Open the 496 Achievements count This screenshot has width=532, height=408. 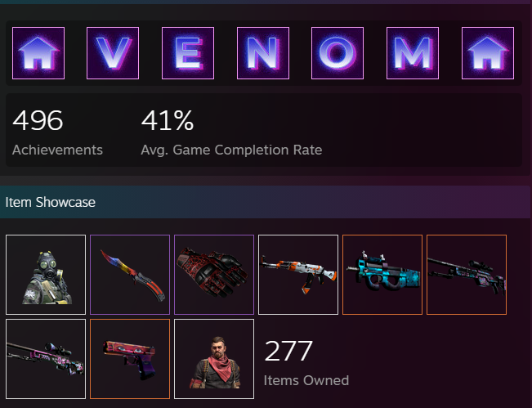click(x=57, y=132)
